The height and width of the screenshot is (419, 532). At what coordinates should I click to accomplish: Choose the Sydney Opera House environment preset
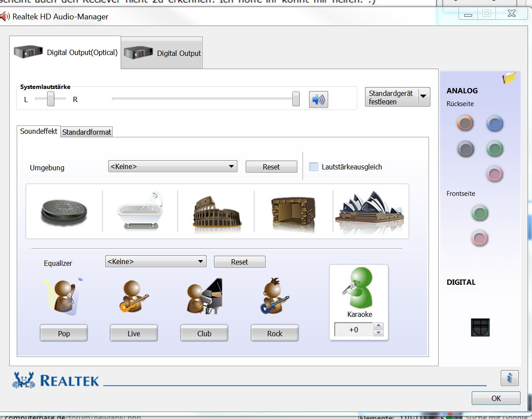coord(370,211)
